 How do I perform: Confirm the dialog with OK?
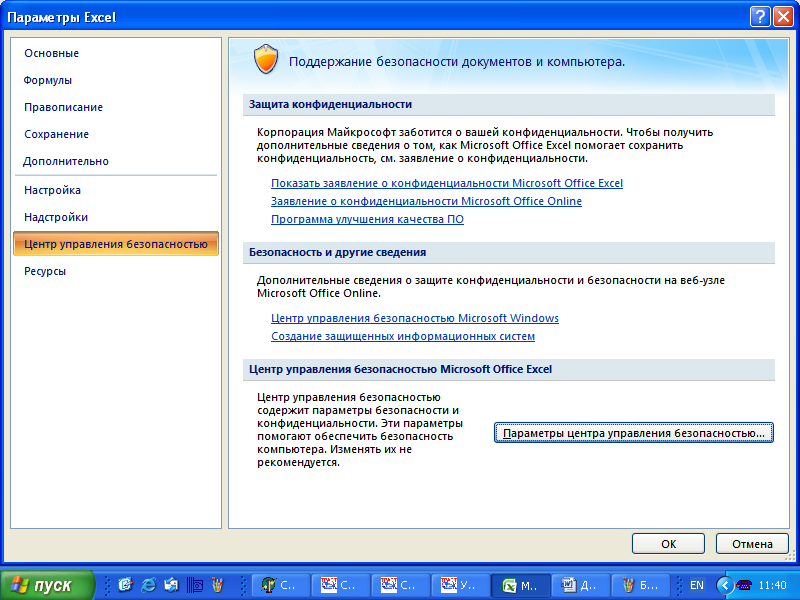pyautogui.click(x=668, y=544)
